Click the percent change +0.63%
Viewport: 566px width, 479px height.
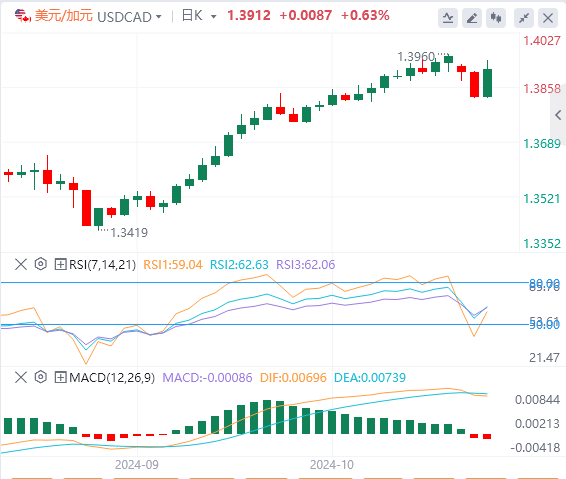(x=365, y=16)
